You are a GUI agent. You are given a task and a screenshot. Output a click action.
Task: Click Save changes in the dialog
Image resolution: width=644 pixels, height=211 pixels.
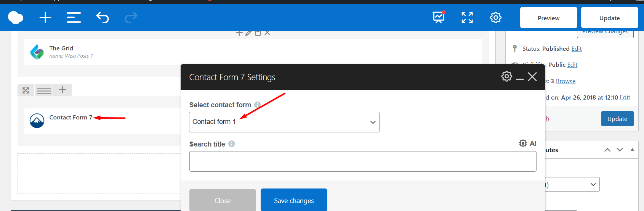coord(294,200)
